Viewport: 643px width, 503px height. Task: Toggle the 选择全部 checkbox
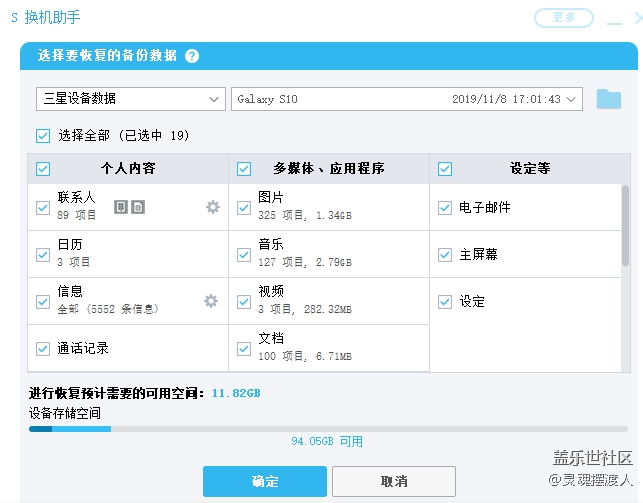42,135
